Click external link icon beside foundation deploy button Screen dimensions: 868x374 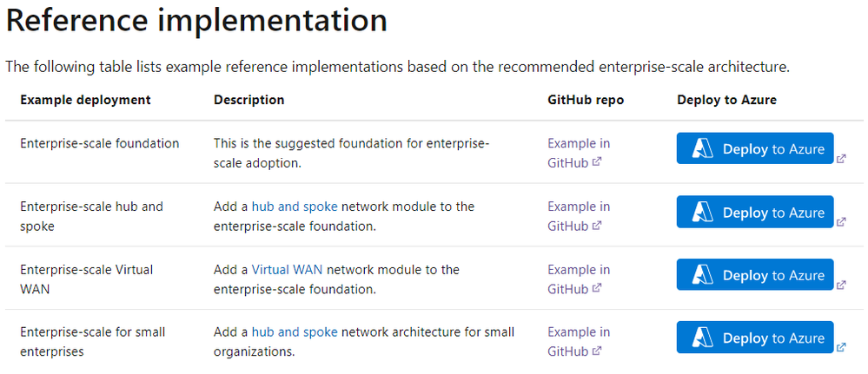841,159
